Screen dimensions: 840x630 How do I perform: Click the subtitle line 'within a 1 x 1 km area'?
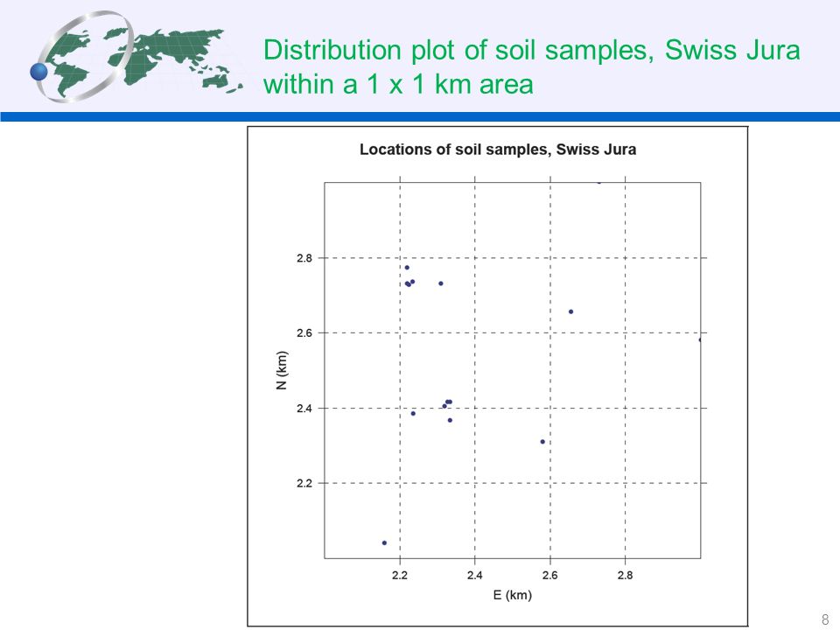pos(398,84)
